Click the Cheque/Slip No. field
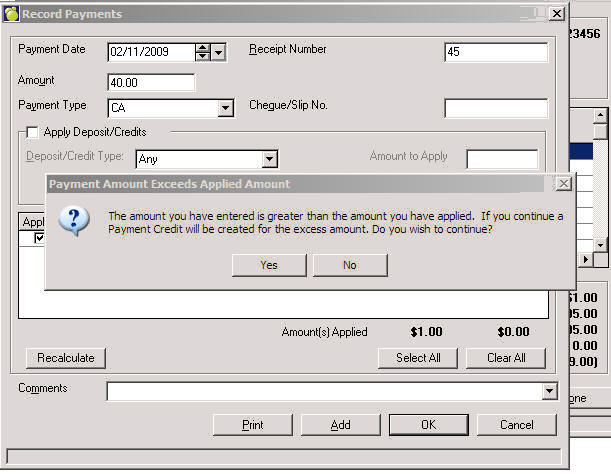 point(496,108)
